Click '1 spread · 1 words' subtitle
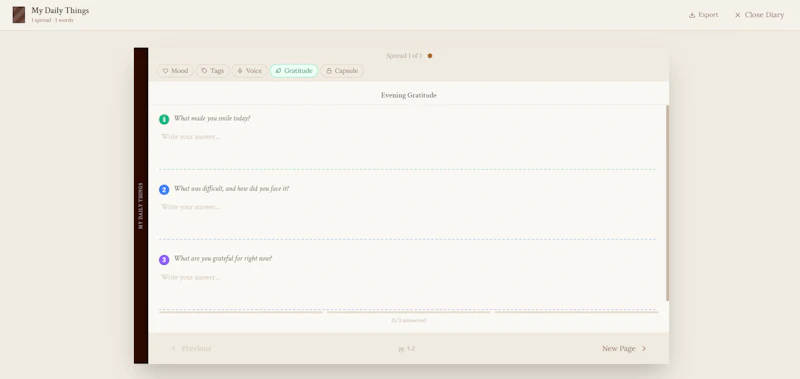 [52, 20]
